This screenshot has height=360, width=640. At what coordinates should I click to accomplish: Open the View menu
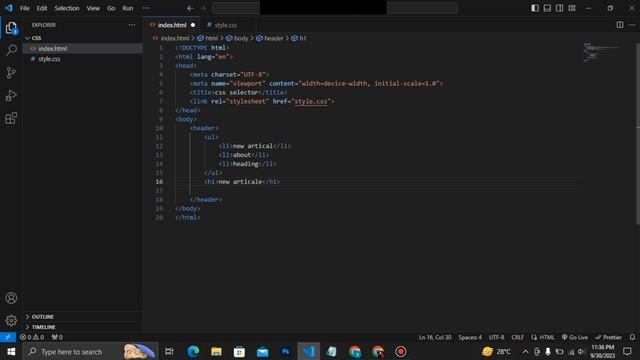(x=93, y=8)
